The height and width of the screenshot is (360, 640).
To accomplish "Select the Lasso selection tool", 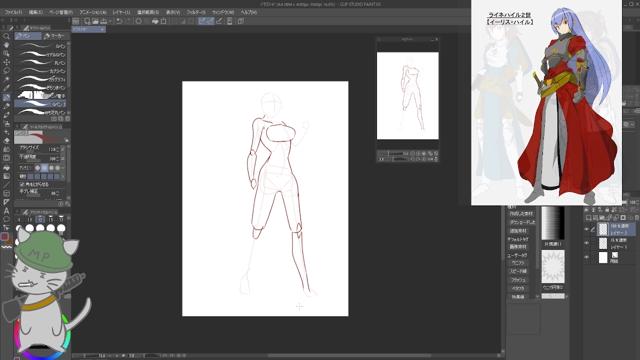I will pyautogui.click(x=6, y=71).
